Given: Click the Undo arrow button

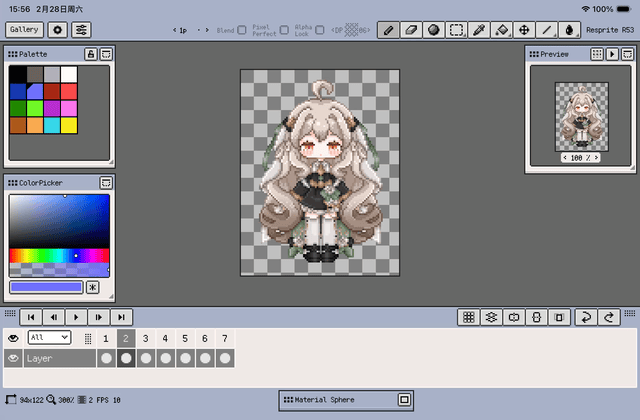Looking at the screenshot, I should [x=587, y=317].
